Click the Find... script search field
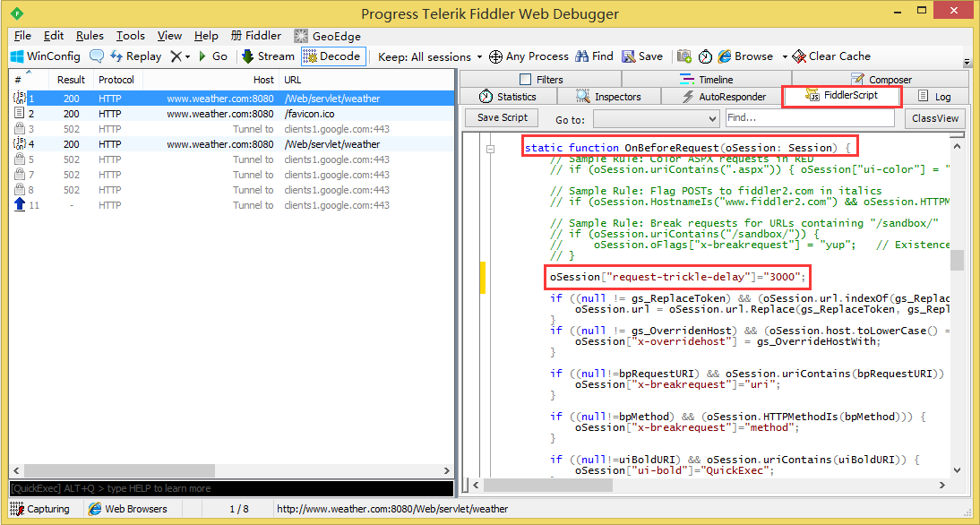980x525 pixels. tap(810, 117)
